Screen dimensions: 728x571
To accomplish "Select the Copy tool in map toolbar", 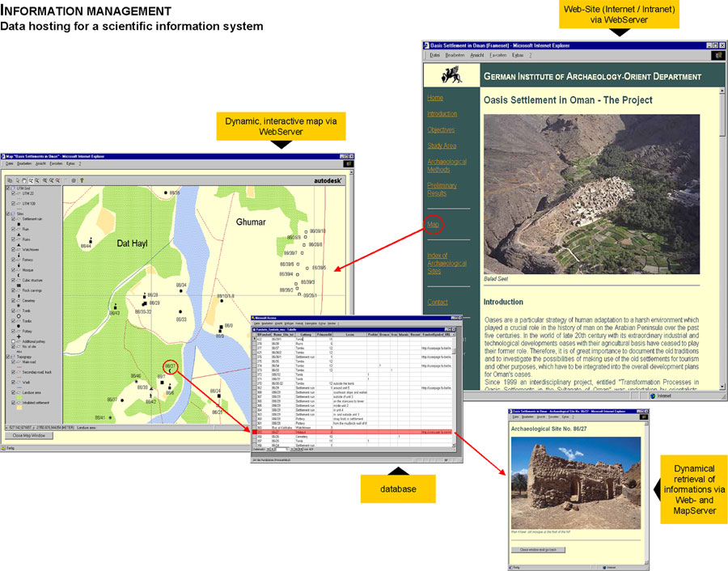I will 10,180.
